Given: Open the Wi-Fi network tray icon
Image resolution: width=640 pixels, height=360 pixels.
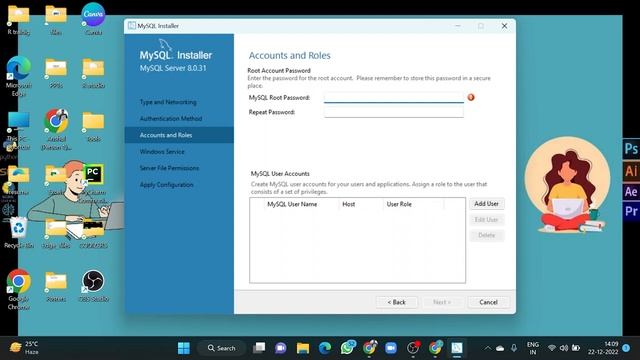Looking at the screenshot, I should (x=551, y=348).
